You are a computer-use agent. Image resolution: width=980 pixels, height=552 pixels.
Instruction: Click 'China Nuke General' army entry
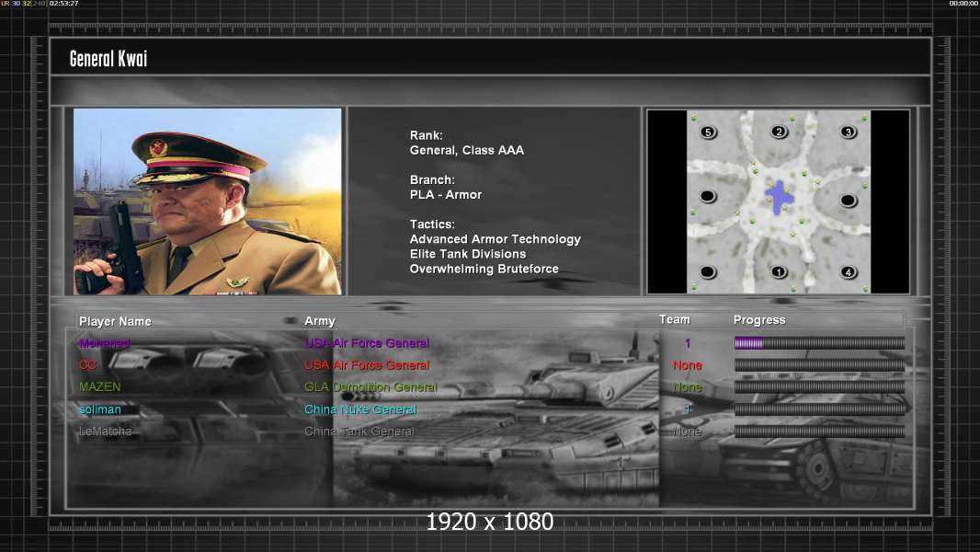click(360, 409)
